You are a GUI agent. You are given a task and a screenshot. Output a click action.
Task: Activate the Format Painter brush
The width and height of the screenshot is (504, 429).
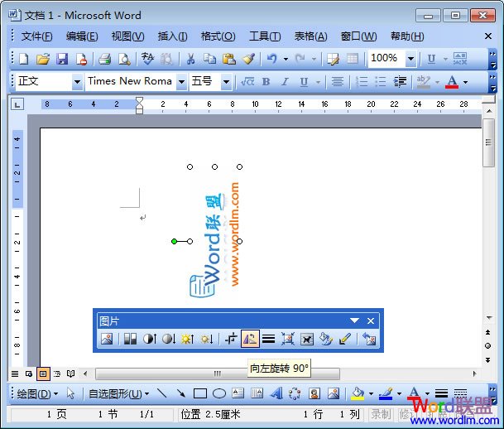coord(248,59)
